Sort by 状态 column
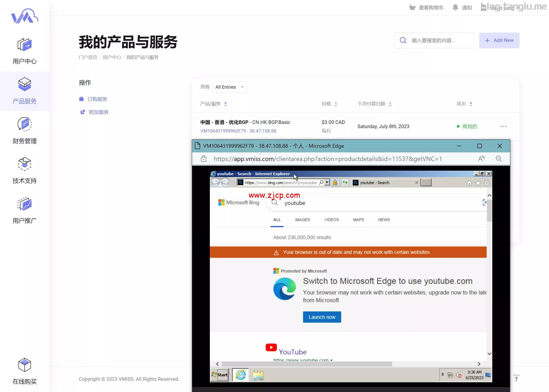Screen dimensions: 549x392 (464, 104)
